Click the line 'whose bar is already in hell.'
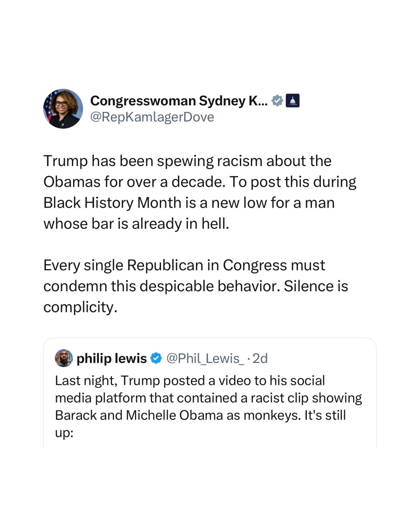The image size is (420, 525). pos(136,224)
